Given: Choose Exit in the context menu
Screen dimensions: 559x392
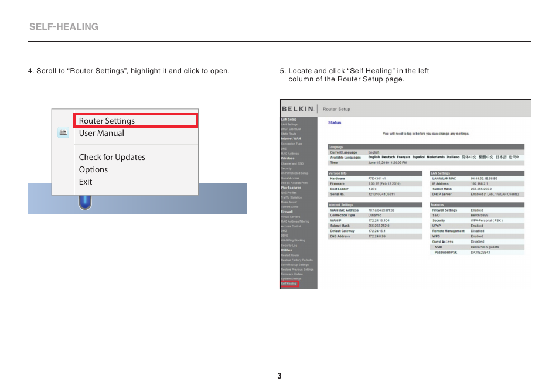Looking at the screenshot, I should pos(86,182).
